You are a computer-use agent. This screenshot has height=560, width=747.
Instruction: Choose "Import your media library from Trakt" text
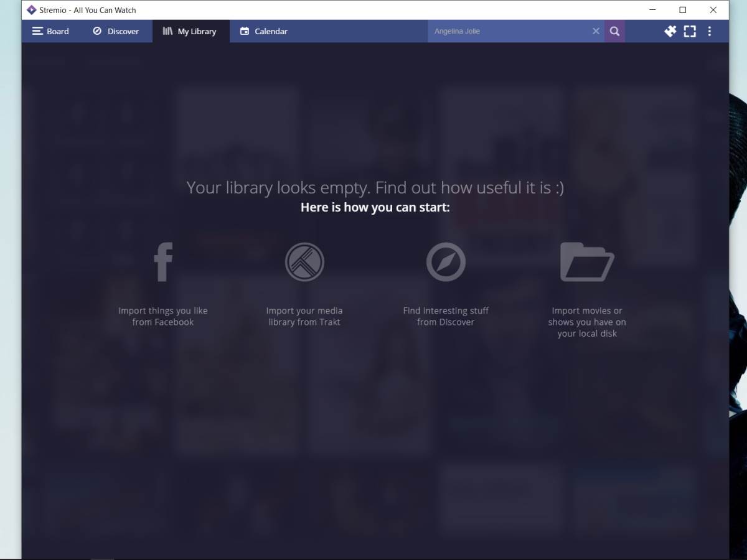[304, 316]
